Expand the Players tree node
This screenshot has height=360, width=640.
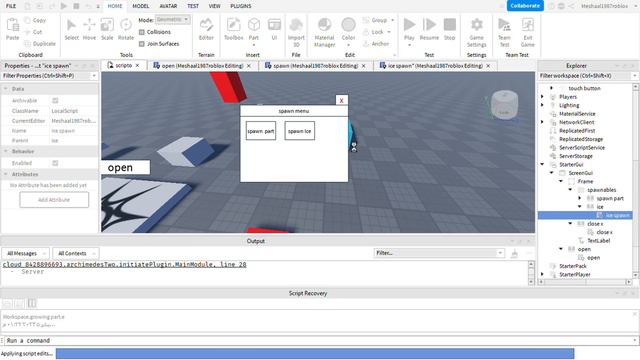pyautogui.click(x=542, y=97)
